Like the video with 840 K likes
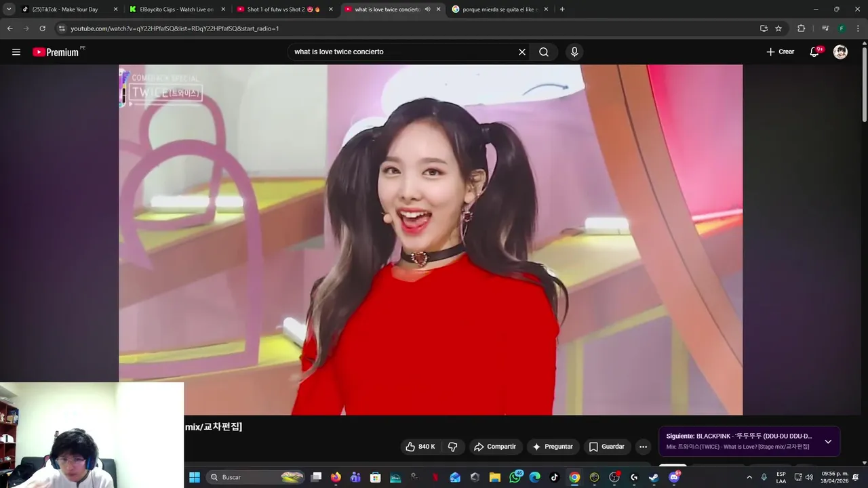The height and width of the screenshot is (488, 868). (x=420, y=447)
